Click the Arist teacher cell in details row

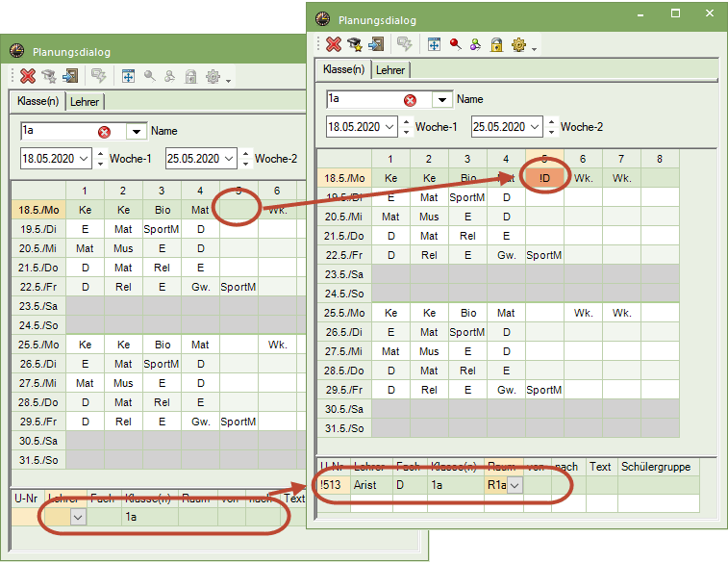click(371, 485)
